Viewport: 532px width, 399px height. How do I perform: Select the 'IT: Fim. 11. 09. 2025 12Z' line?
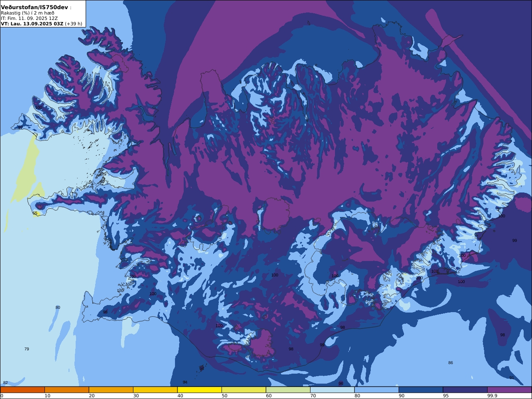point(29,18)
